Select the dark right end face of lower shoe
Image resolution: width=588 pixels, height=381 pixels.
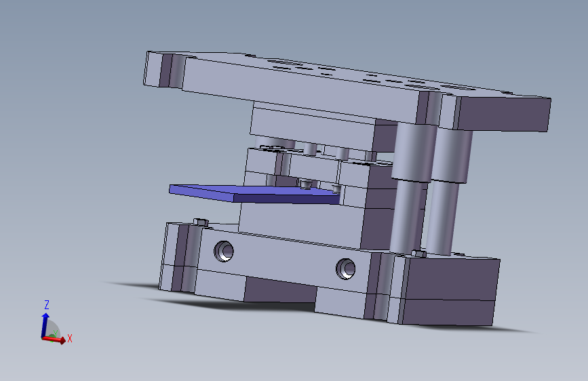(x=452, y=279)
